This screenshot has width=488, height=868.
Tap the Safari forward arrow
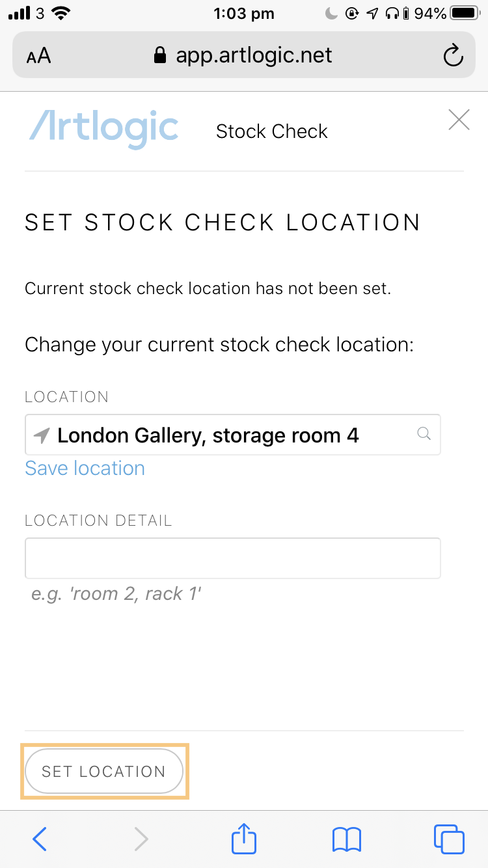(x=141, y=839)
